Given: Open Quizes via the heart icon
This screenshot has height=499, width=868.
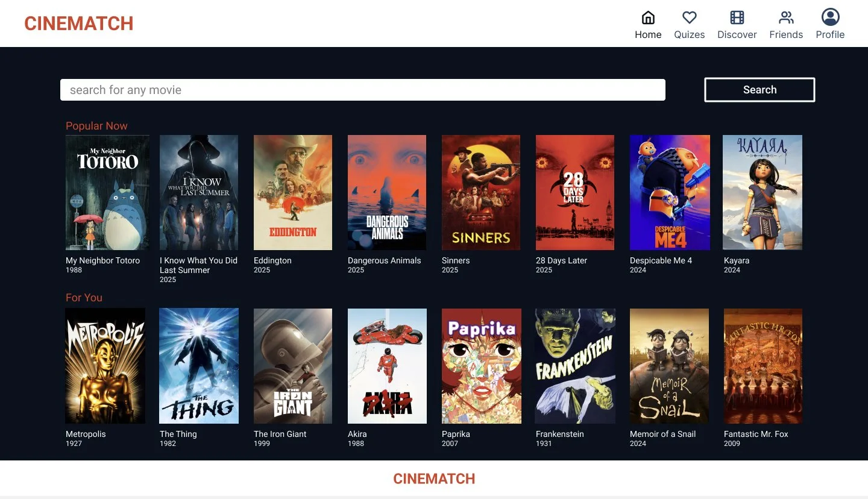Looking at the screenshot, I should pyautogui.click(x=690, y=17).
